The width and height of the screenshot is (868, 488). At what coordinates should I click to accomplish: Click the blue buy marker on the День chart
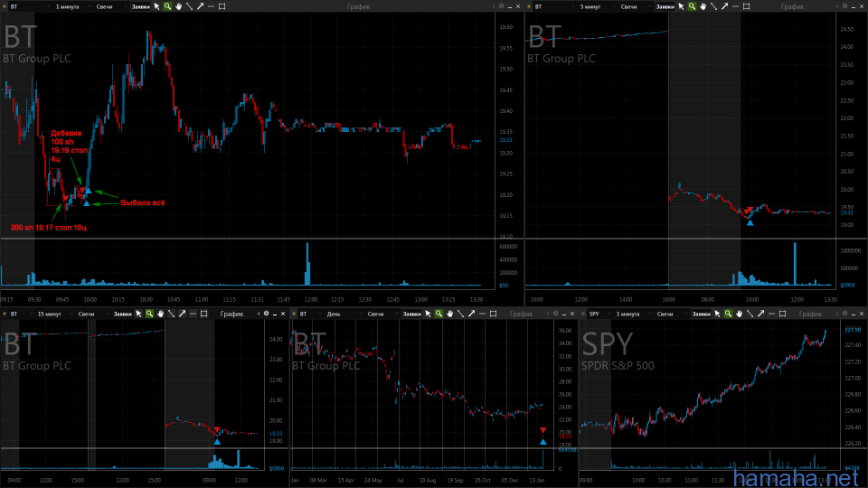click(543, 442)
